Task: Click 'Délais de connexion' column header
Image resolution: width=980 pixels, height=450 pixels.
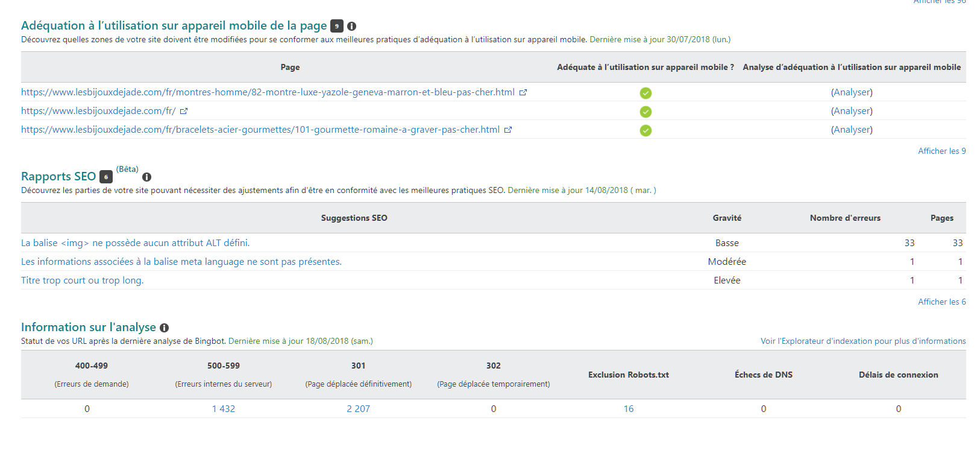Action: [x=899, y=375]
